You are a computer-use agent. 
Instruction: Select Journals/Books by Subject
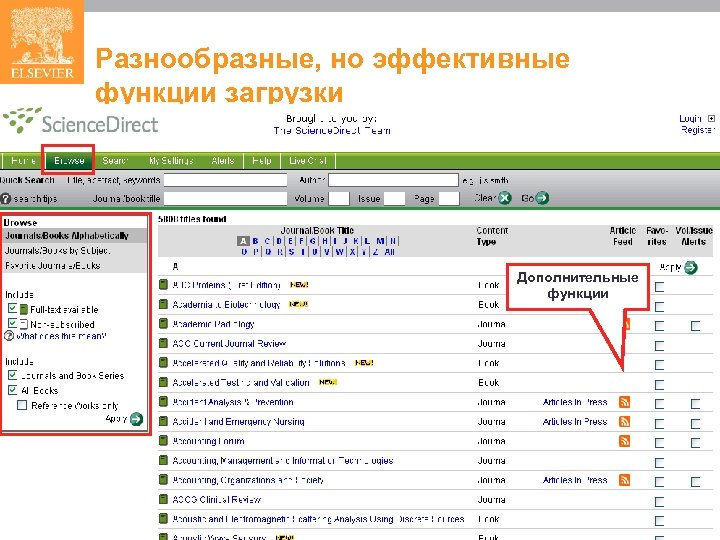click(x=57, y=251)
